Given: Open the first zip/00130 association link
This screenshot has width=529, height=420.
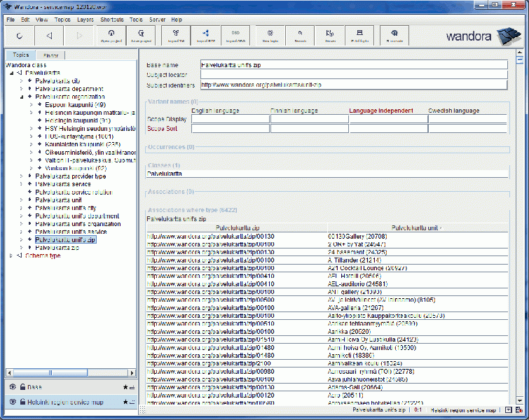Looking at the screenshot, I should point(210,236).
